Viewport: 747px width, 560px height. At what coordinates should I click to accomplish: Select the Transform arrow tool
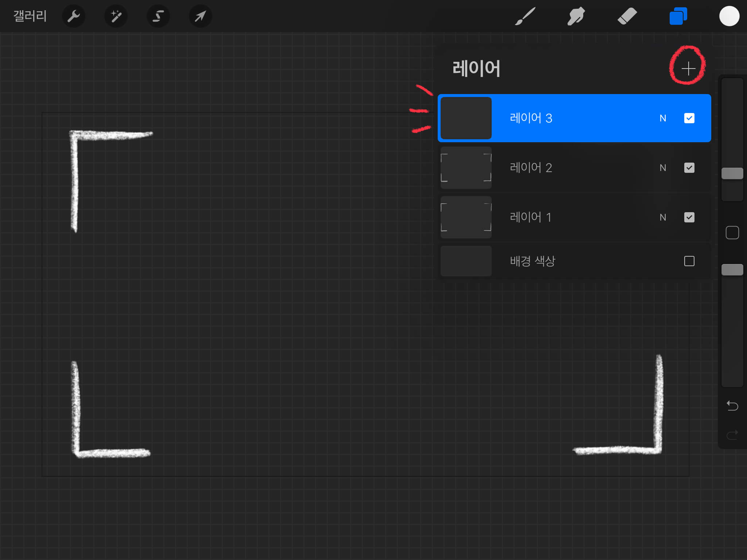(x=200, y=16)
